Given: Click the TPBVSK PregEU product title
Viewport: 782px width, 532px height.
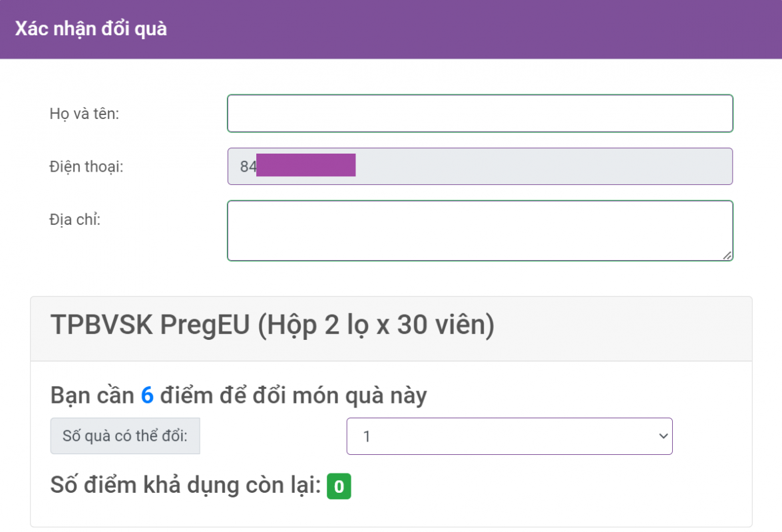Looking at the screenshot, I should point(272,326).
